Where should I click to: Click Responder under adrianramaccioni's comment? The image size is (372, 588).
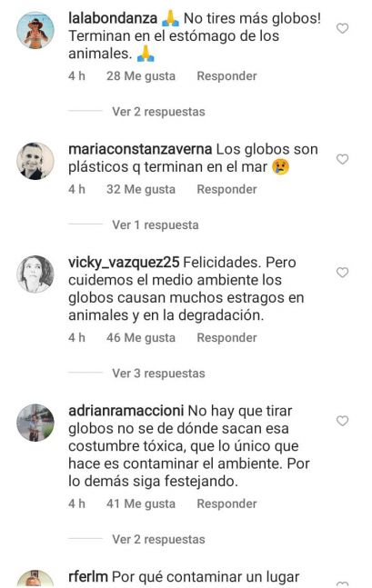coord(226,503)
